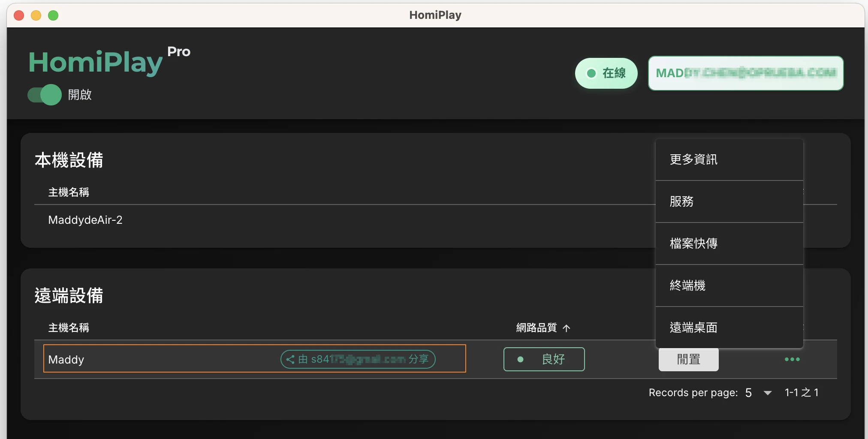Click the Pro label beside the logo

click(x=179, y=52)
